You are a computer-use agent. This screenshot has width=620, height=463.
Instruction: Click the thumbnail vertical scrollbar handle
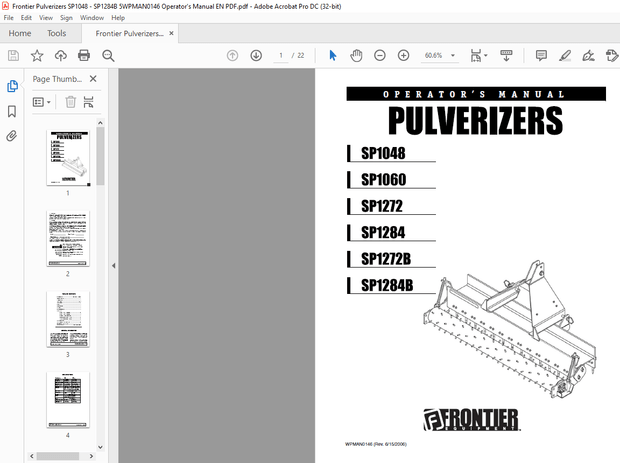100,156
